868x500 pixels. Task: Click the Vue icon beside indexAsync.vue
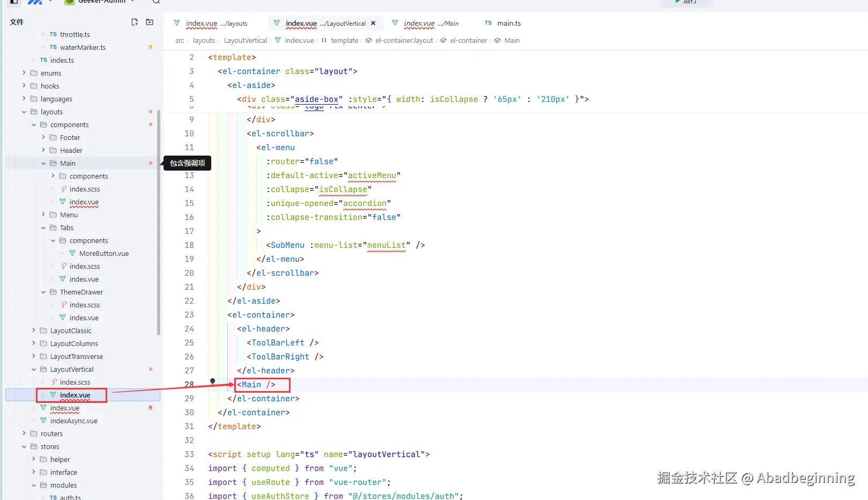(43, 421)
